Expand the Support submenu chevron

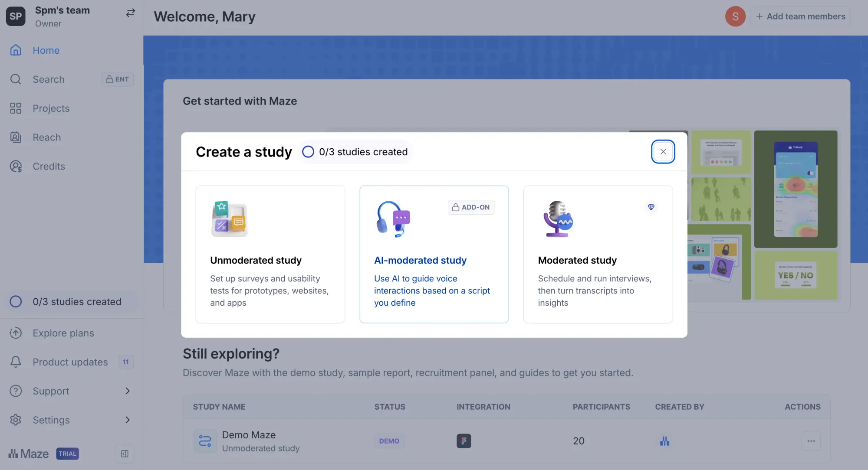click(128, 391)
